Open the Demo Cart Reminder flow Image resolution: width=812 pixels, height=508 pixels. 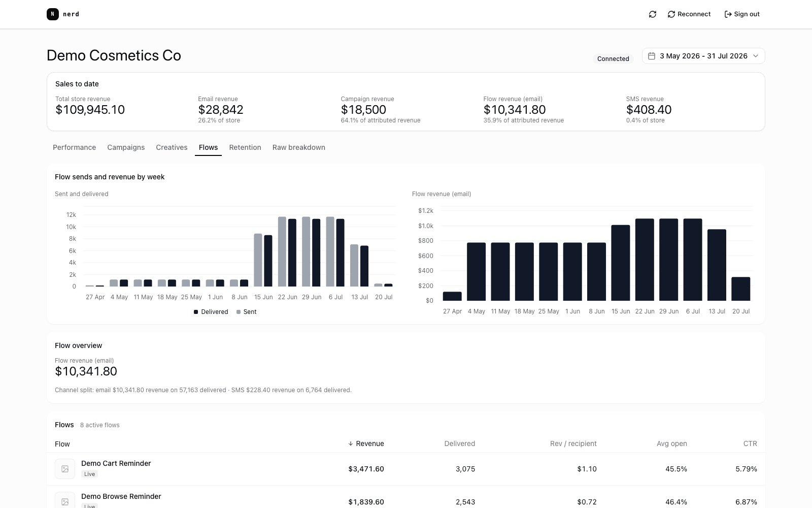pos(116,463)
